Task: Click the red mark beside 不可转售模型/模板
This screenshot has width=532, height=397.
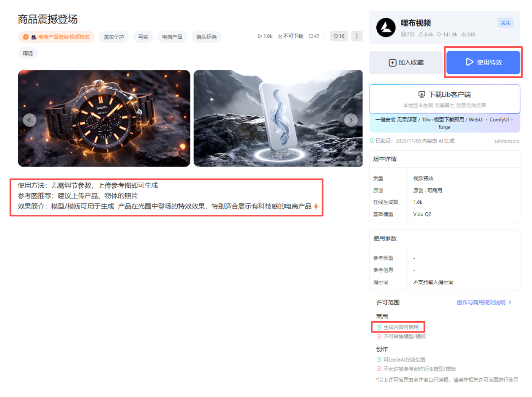Action: [x=379, y=336]
